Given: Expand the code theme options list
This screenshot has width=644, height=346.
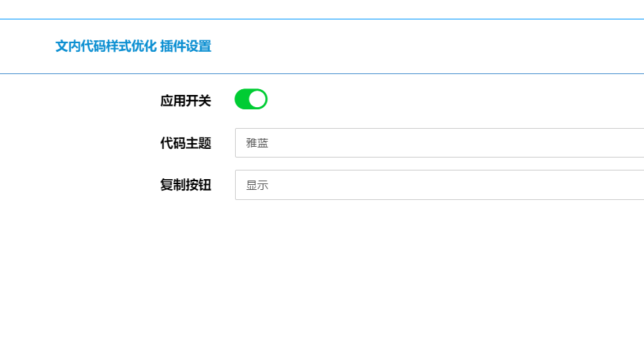Looking at the screenshot, I should 439,142.
